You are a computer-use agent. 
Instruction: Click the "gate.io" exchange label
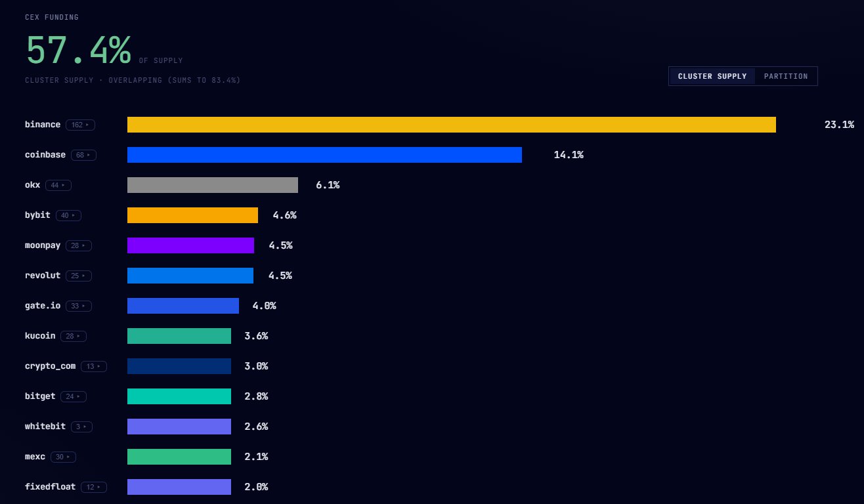click(x=43, y=306)
